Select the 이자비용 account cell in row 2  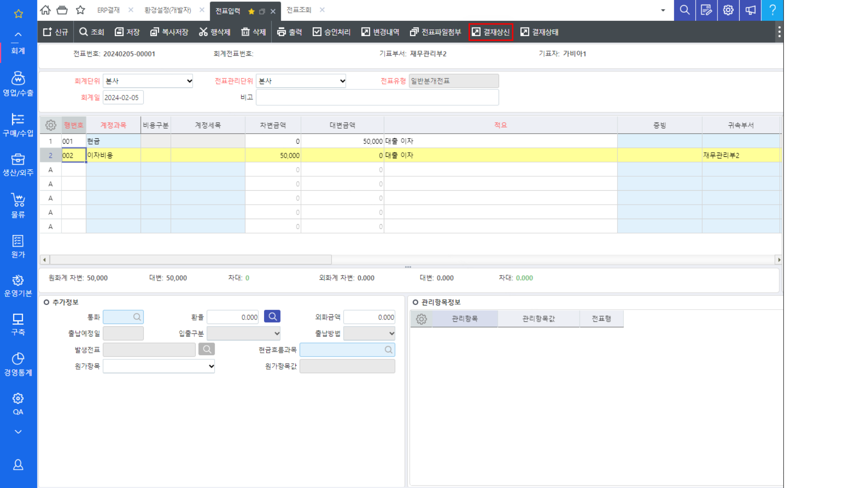pyautogui.click(x=113, y=155)
